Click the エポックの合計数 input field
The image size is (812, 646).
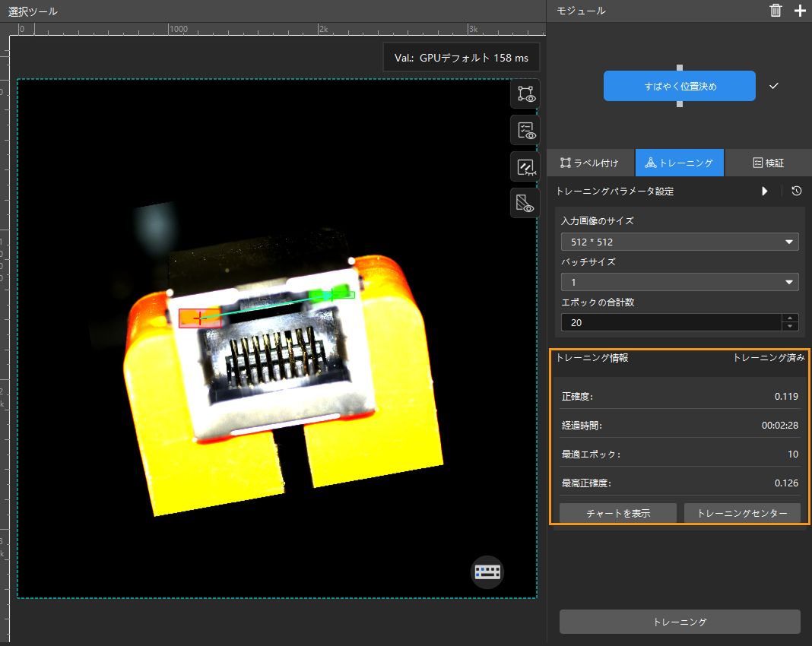click(671, 322)
